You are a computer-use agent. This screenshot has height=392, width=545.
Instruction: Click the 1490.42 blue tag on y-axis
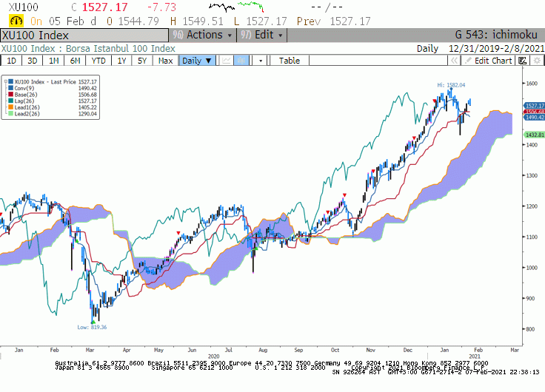[x=534, y=118]
